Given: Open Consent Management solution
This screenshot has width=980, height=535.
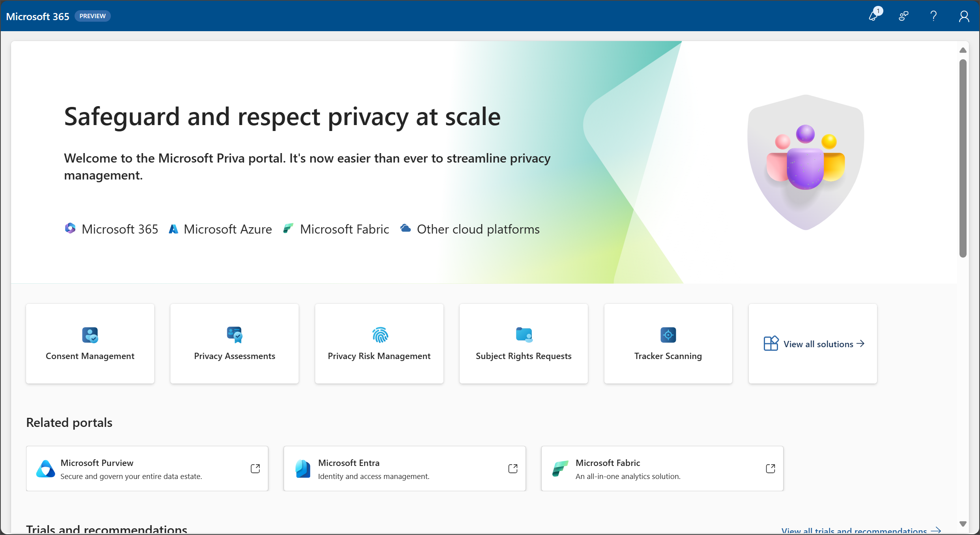Looking at the screenshot, I should (90, 343).
